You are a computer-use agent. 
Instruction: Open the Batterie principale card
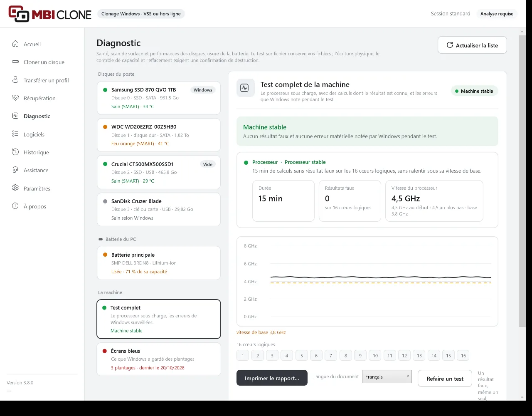coord(159,263)
